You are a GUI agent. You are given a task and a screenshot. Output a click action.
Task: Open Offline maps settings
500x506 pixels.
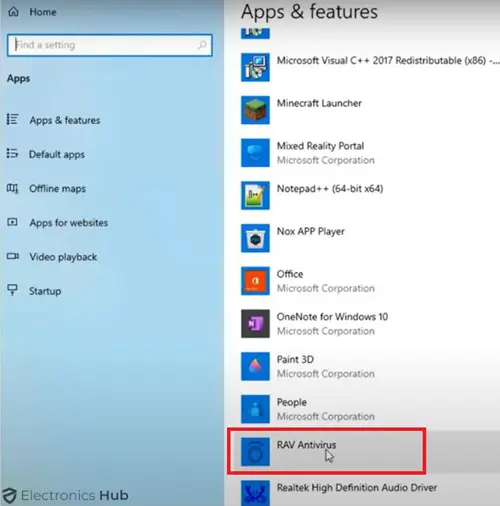57,188
